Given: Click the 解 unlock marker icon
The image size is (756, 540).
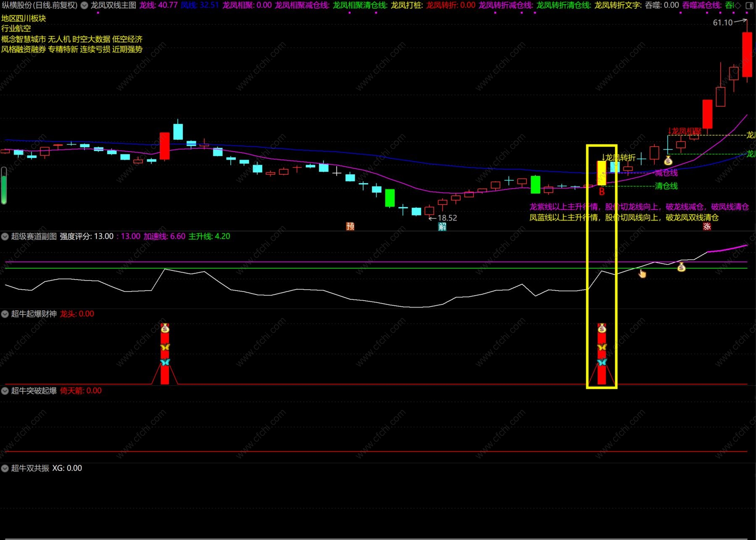Looking at the screenshot, I should tap(442, 227).
